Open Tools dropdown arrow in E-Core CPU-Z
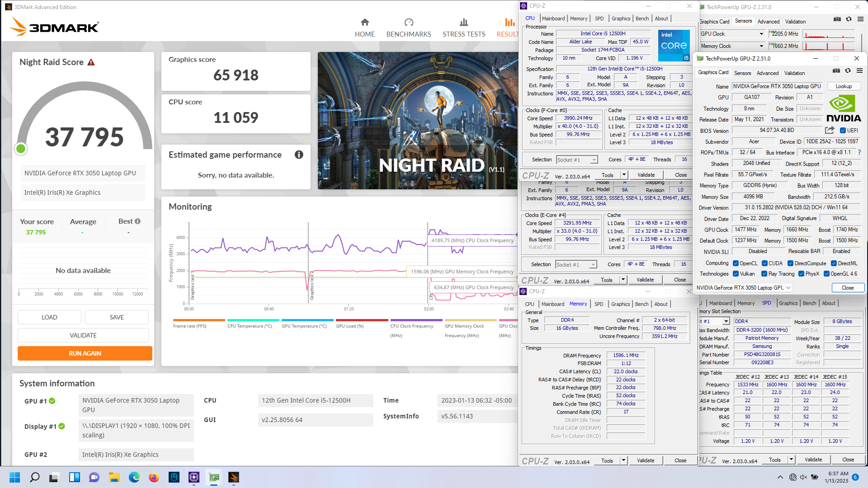This screenshot has width=868, height=488. 623,280
